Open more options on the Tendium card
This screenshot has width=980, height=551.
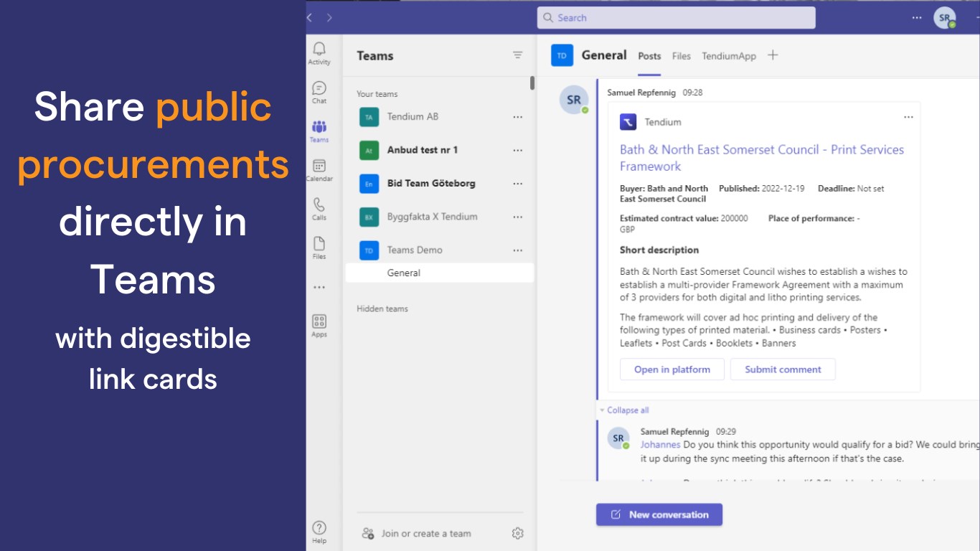tap(908, 117)
